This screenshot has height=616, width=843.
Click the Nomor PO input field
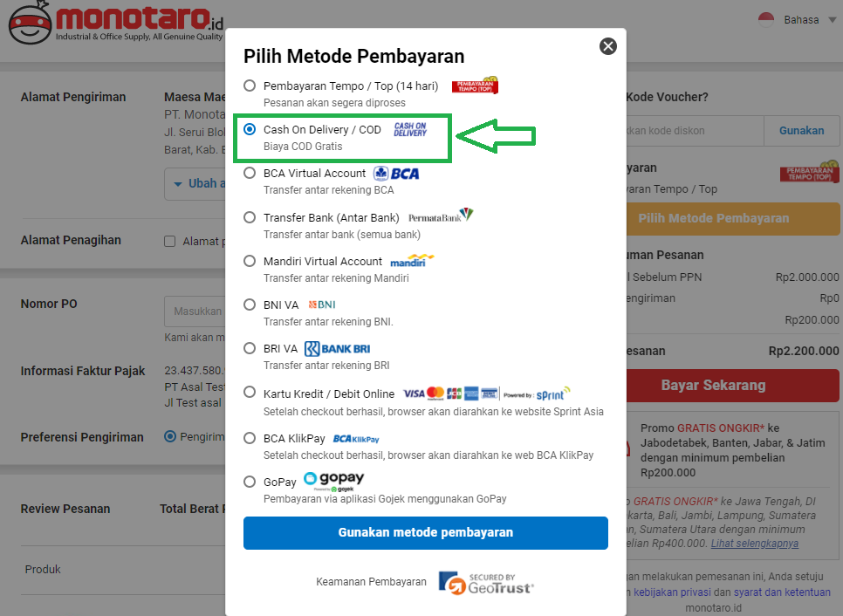195,311
